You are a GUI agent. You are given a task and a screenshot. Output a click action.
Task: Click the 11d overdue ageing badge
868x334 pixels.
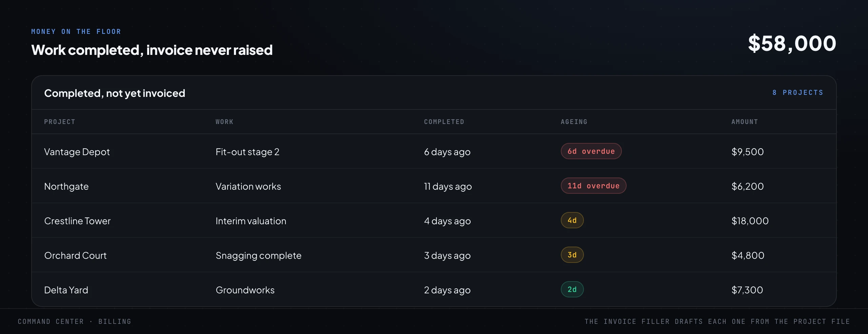(x=593, y=186)
